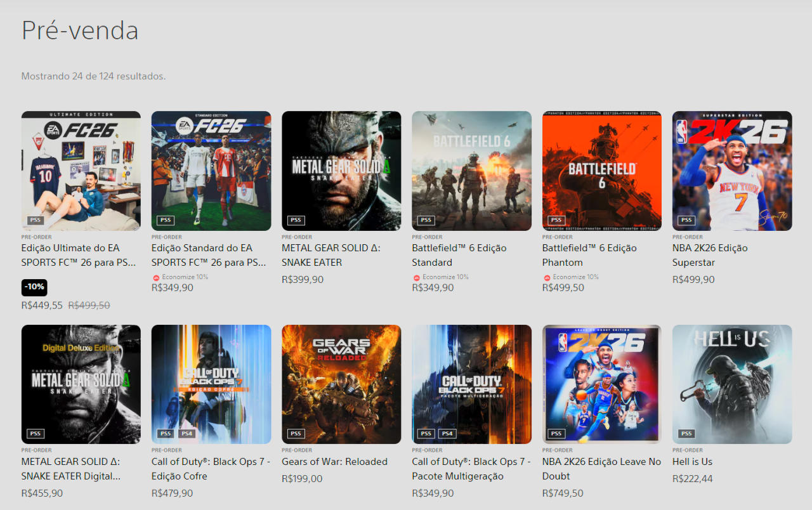Click PS5 badge on first Metal Gear Solid Δ cover

[296, 221]
